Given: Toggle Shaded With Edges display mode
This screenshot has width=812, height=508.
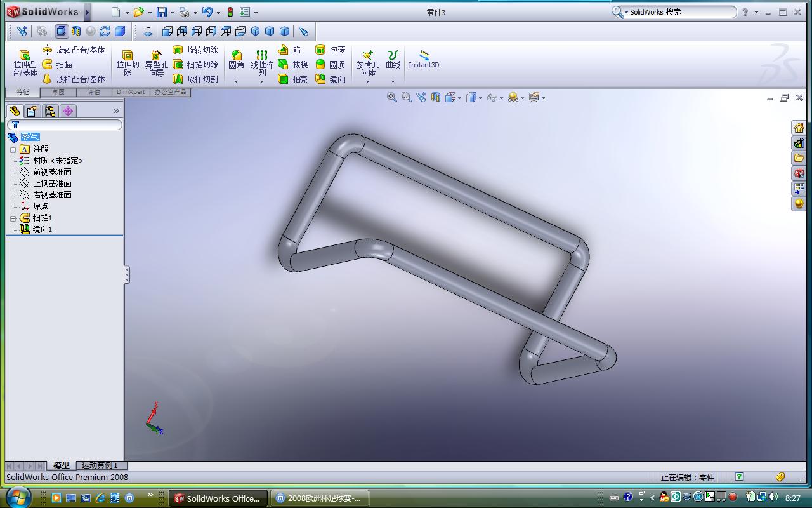Looking at the screenshot, I should click(62, 31).
